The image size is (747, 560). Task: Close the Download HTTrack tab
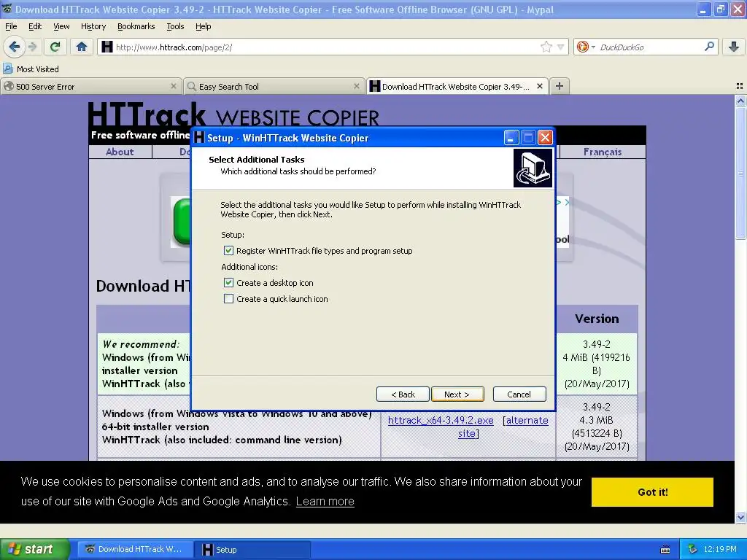click(540, 86)
